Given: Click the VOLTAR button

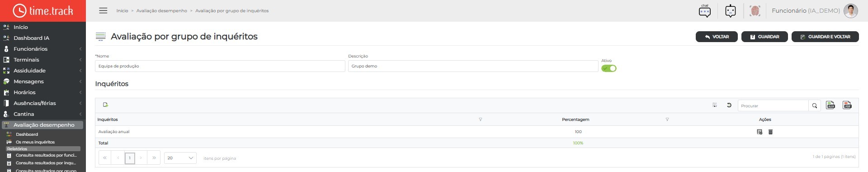Looking at the screenshot, I should pyautogui.click(x=717, y=37).
